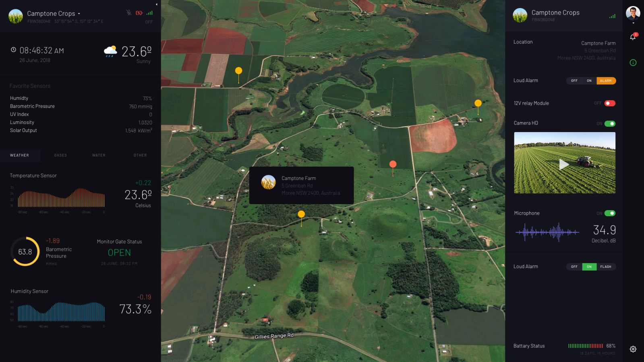Switch to the WATER tab
The image size is (644, 362).
click(99, 155)
